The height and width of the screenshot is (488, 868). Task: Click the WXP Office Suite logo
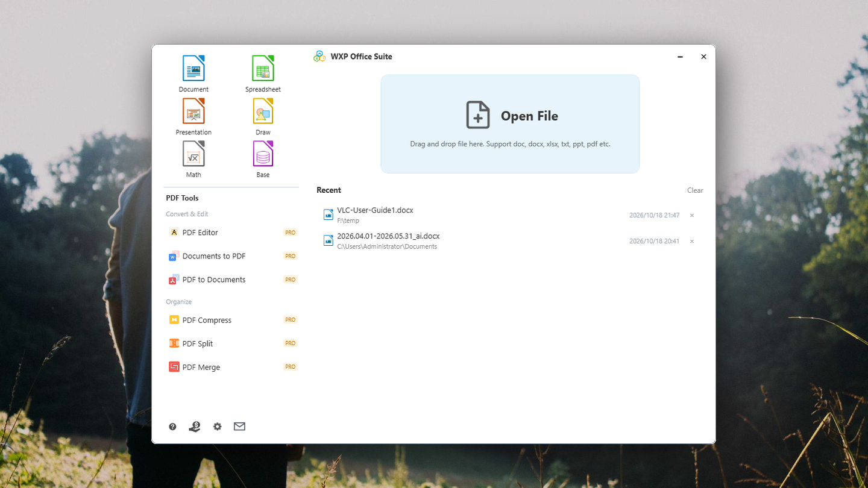point(319,57)
